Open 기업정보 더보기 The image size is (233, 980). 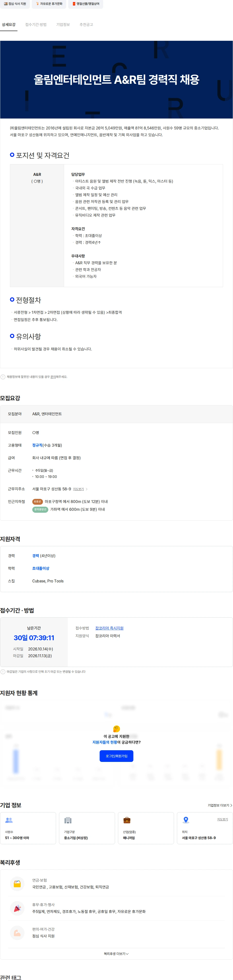click(x=220, y=805)
